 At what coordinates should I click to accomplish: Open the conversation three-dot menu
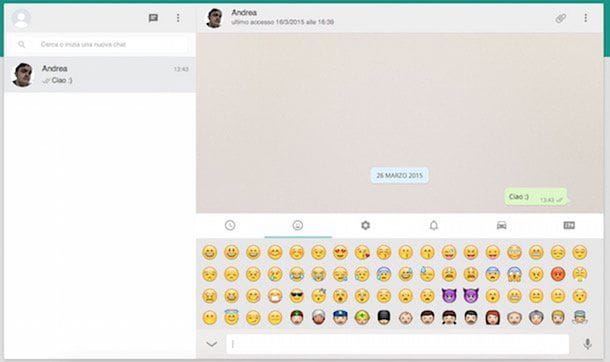585,17
